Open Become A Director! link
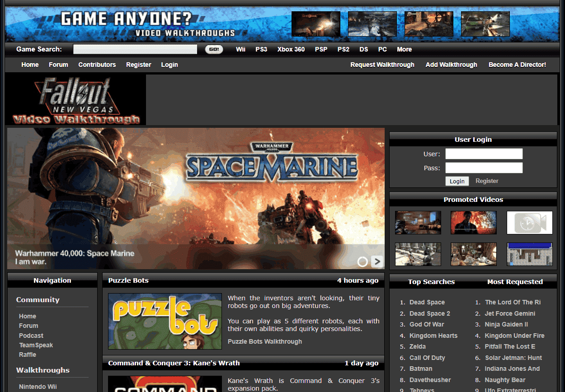This screenshot has width=565, height=392. coord(517,65)
